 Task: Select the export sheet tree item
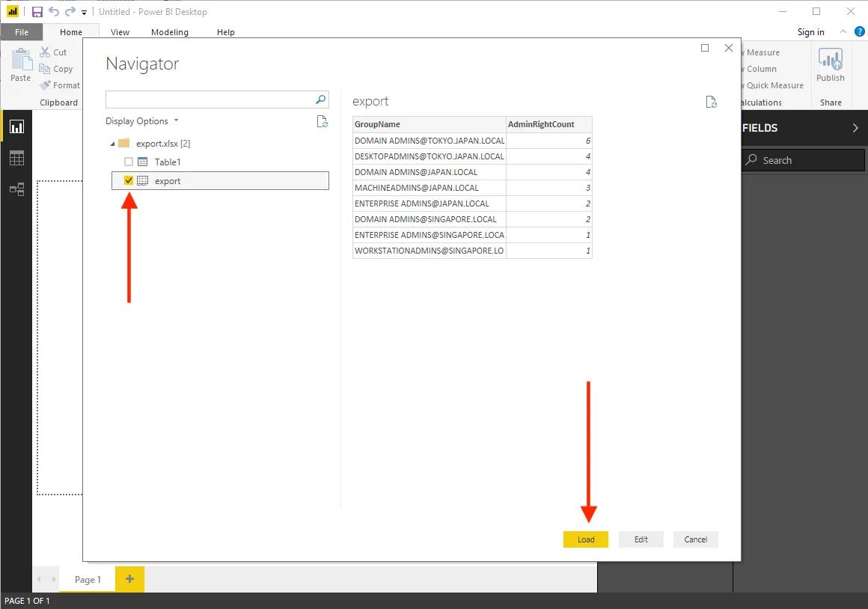coord(220,181)
